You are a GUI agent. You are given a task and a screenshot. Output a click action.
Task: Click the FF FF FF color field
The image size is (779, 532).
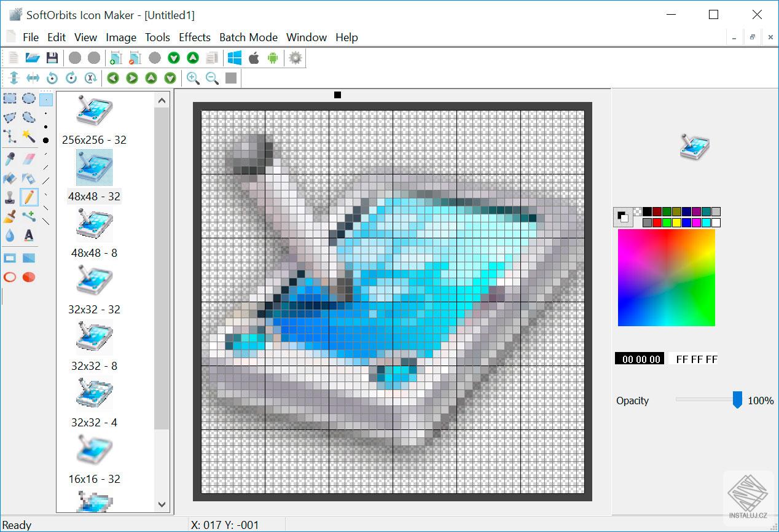click(x=695, y=359)
